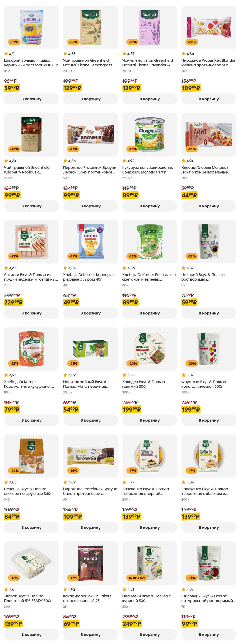Open 'Печенье Вкус & Польза овсяное' link

point(28,491)
